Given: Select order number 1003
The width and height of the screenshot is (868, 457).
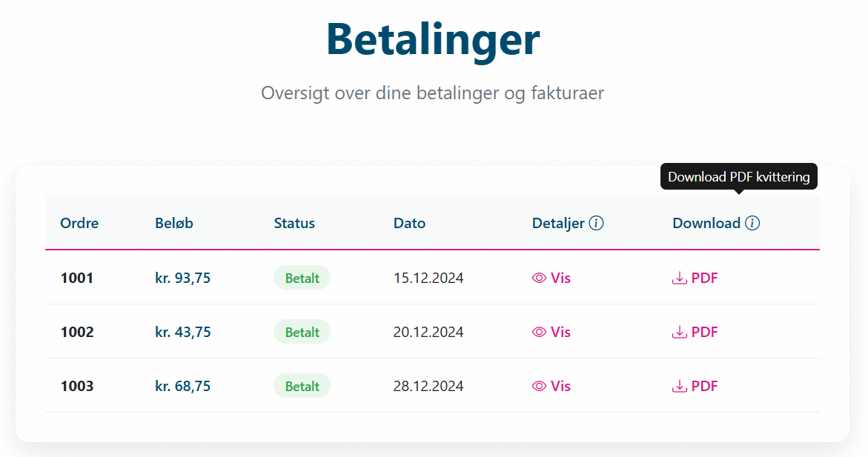Looking at the screenshot, I should (x=77, y=386).
